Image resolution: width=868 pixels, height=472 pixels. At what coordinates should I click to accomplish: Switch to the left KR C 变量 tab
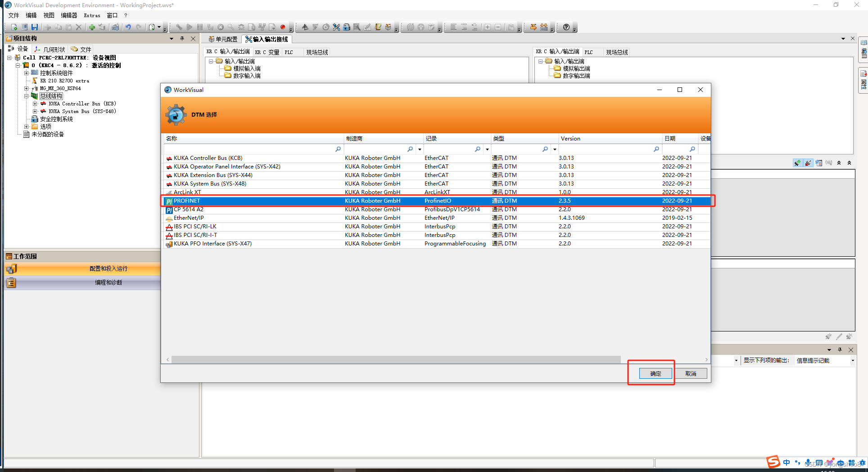tap(267, 52)
